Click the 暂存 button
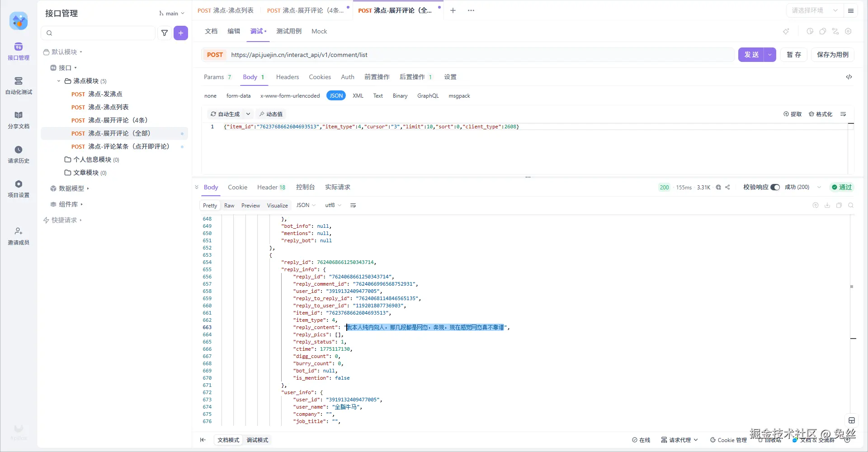 point(793,55)
